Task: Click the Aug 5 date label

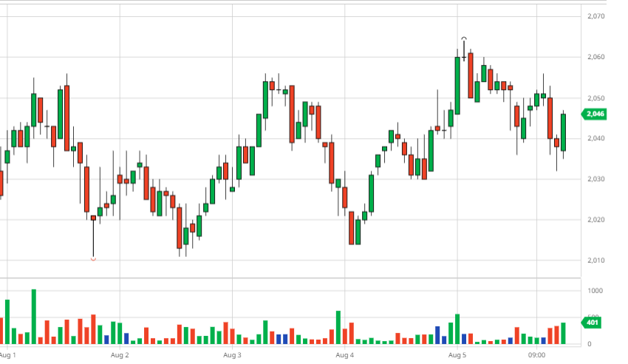Action: 457,355
